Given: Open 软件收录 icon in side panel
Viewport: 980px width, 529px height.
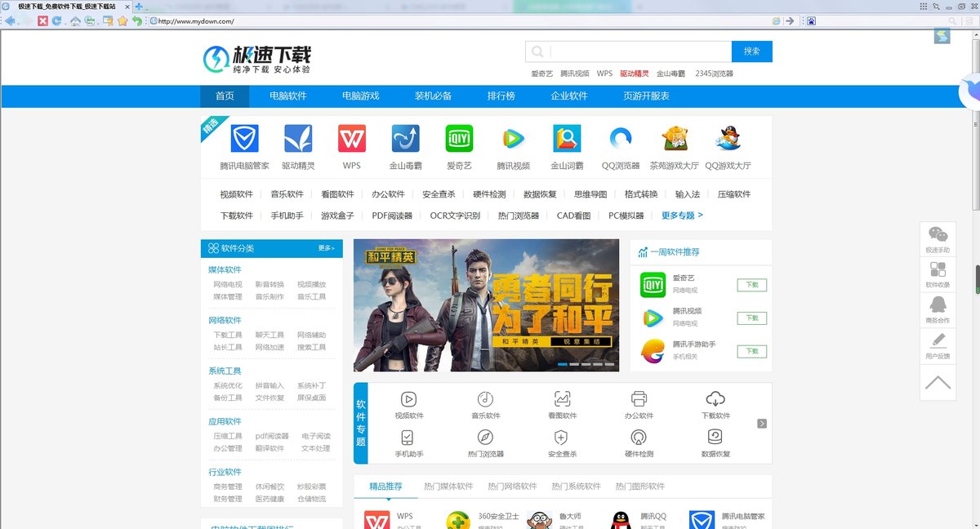Looking at the screenshot, I should point(938,269).
